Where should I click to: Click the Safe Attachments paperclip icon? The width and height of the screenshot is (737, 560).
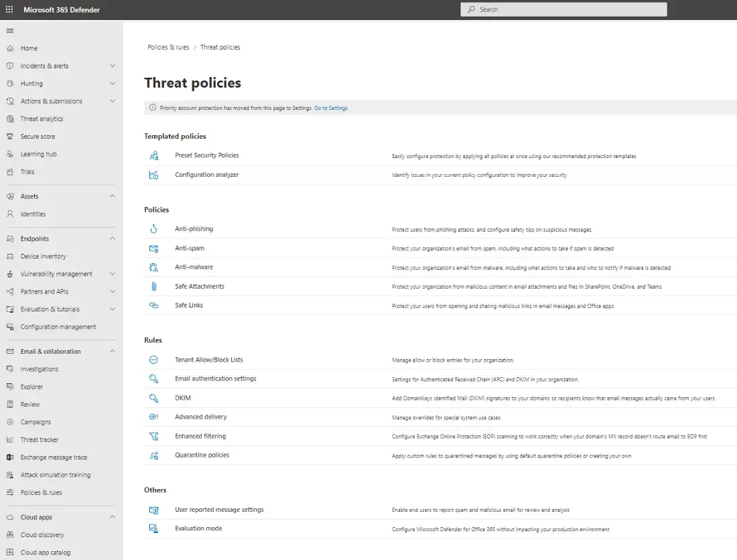click(153, 287)
